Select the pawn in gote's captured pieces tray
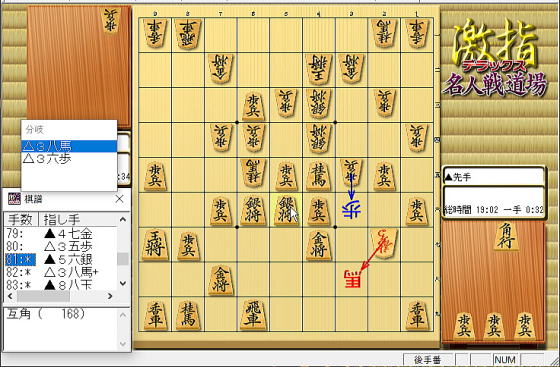Screen dimensions: 560x367 (x=110, y=20)
